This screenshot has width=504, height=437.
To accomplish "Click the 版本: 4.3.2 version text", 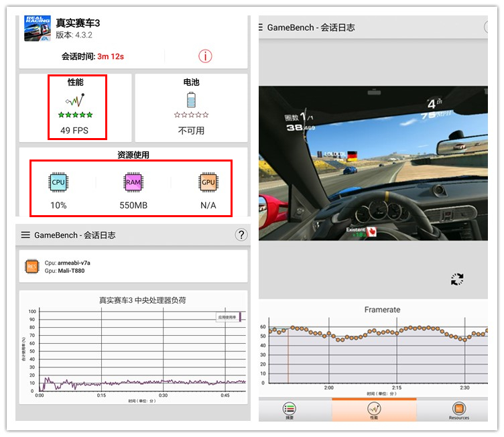I will [74, 35].
